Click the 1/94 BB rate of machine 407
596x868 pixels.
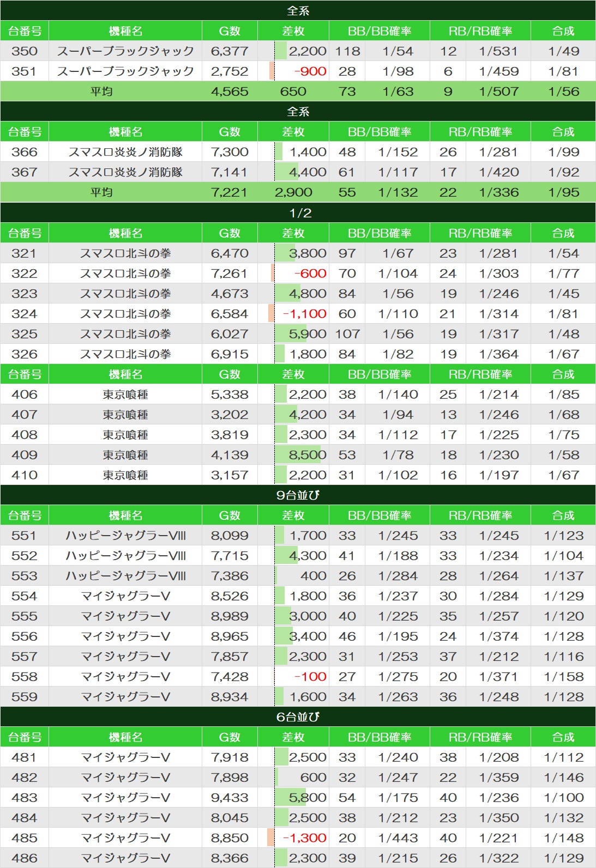[x=398, y=415]
